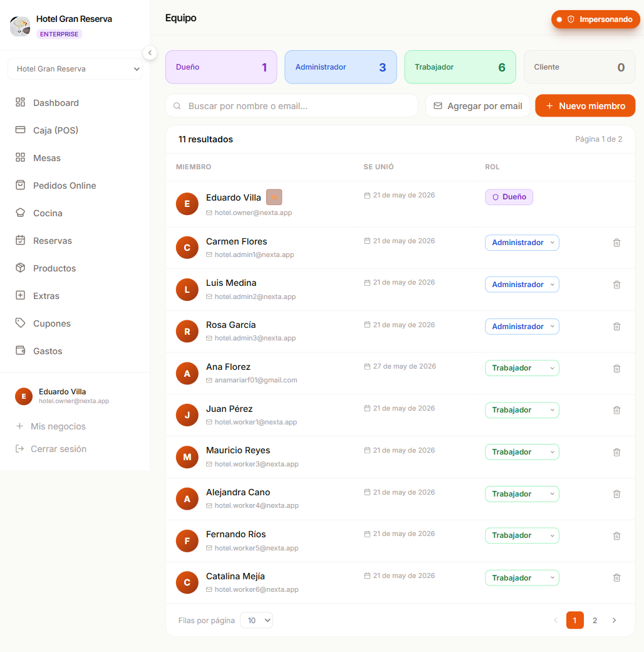The image size is (644, 652).
Task: Change Ana Florez's Trabajador role
Action: 522,368
